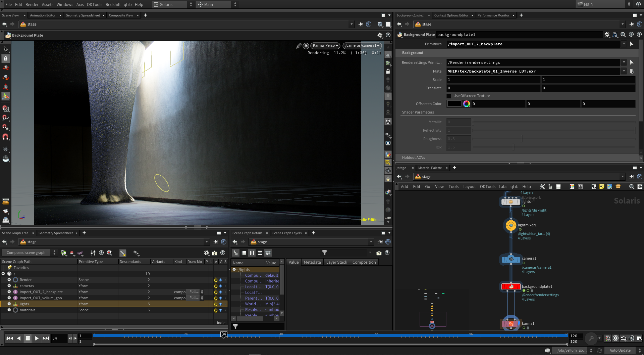Open node info icon in parameter pane

[631, 35]
